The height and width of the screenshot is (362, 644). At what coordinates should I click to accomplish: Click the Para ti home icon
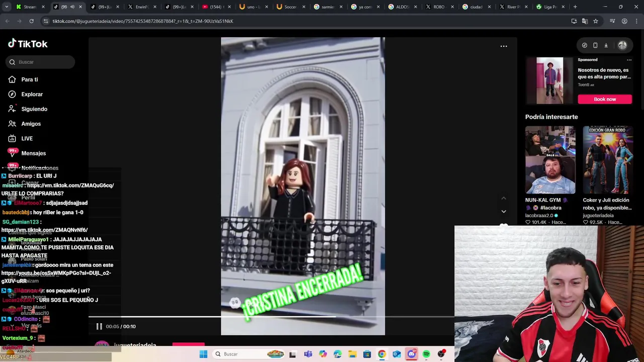[x=12, y=79]
